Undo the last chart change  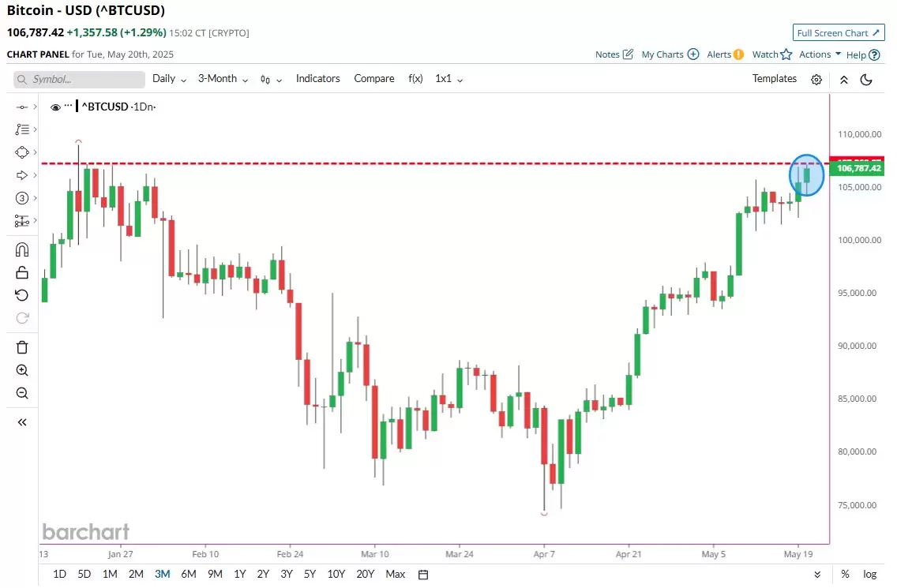[22, 295]
